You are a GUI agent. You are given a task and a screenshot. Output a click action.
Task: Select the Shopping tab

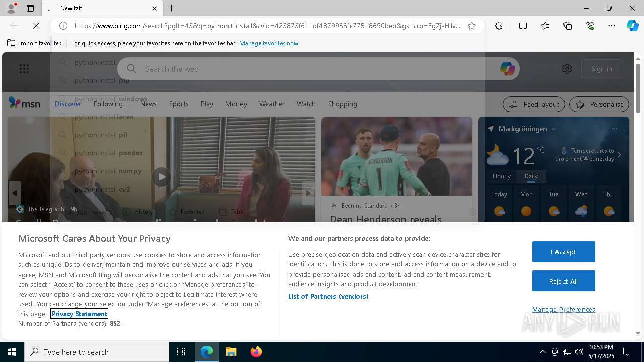(x=343, y=104)
